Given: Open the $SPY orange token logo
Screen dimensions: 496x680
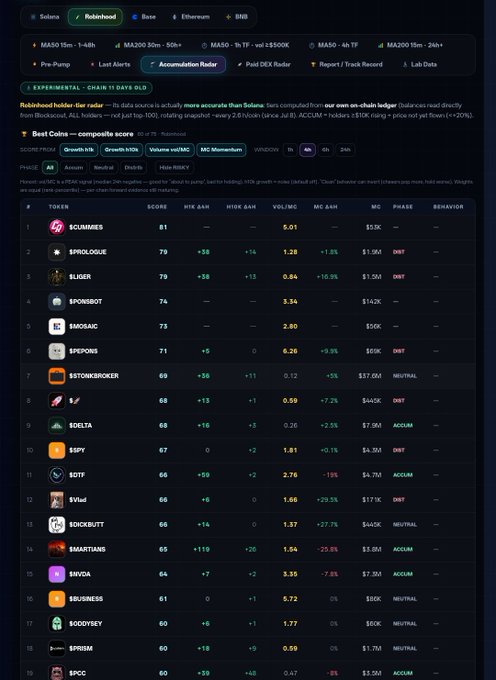Looking at the screenshot, I should point(57,450).
